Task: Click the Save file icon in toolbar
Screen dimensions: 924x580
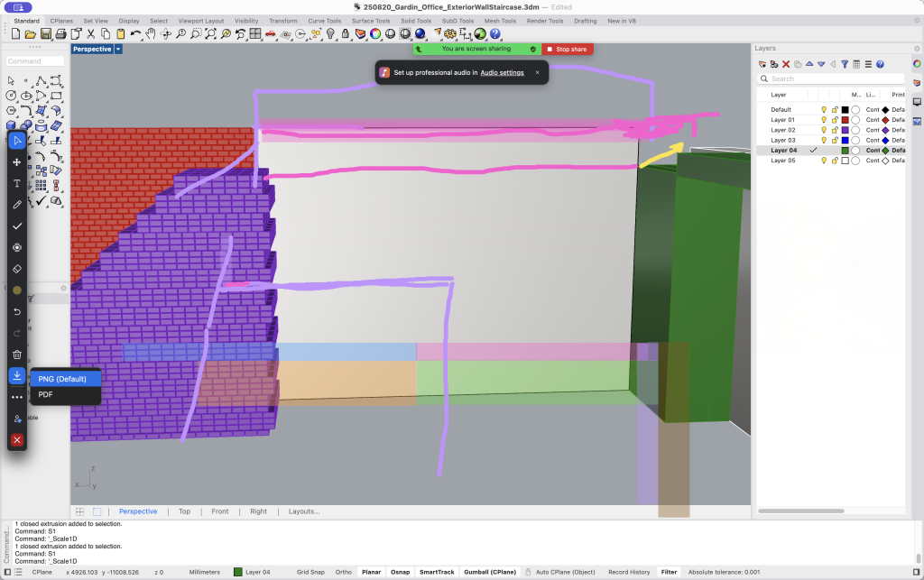Action: click(45, 34)
